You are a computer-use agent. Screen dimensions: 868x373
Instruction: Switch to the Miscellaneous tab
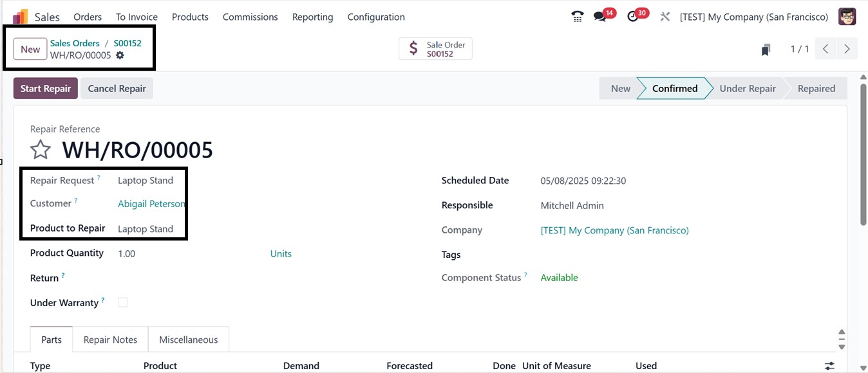click(189, 340)
